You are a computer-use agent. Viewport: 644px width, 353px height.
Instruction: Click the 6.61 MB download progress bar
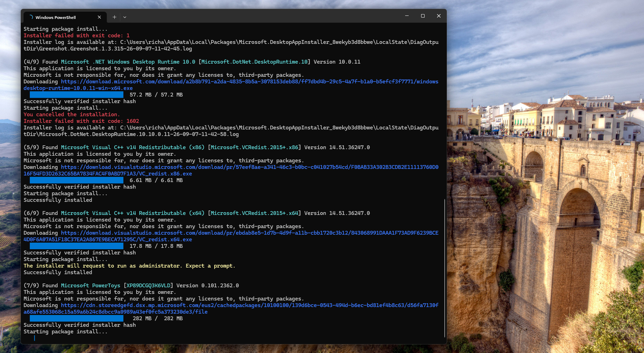[76, 180]
